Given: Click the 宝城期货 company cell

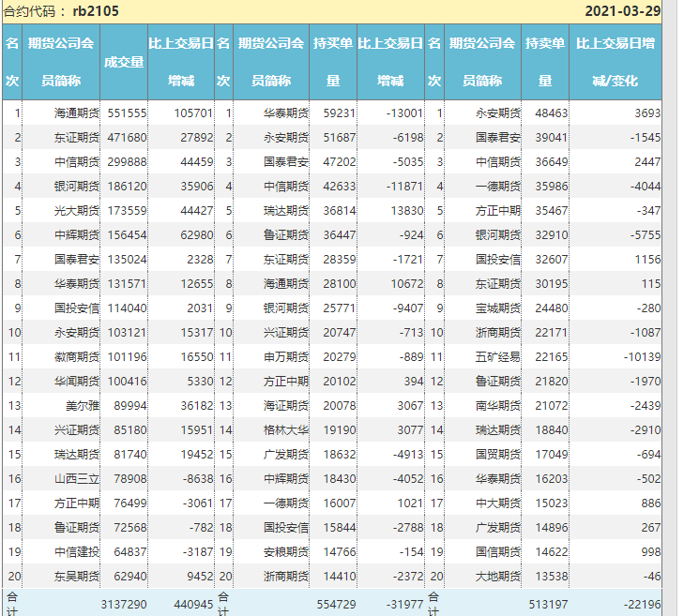Looking at the screenshot, I should (495, 308).
